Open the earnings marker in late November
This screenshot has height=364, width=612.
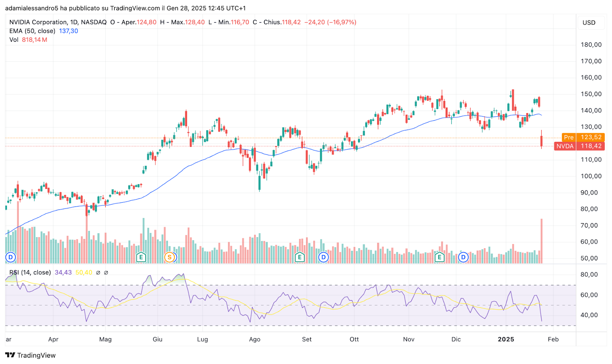[439, 257]
